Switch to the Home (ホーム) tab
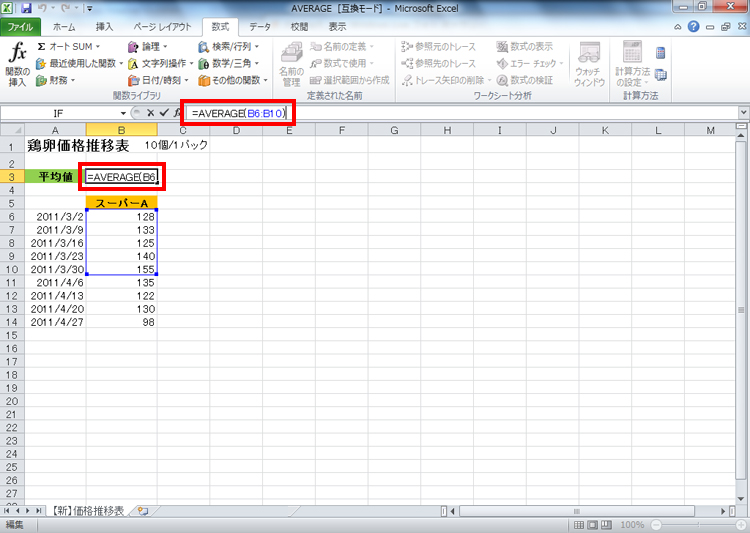 tap(64, 27)
